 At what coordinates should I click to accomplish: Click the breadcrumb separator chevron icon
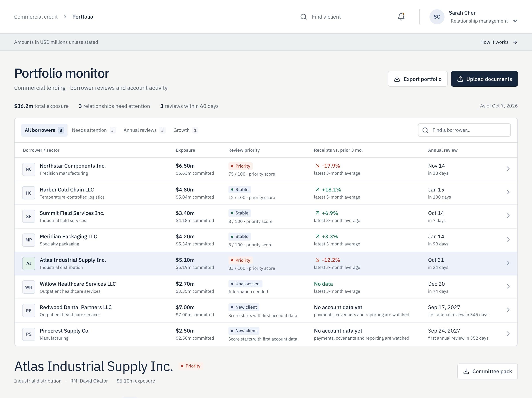coord(65,17)
